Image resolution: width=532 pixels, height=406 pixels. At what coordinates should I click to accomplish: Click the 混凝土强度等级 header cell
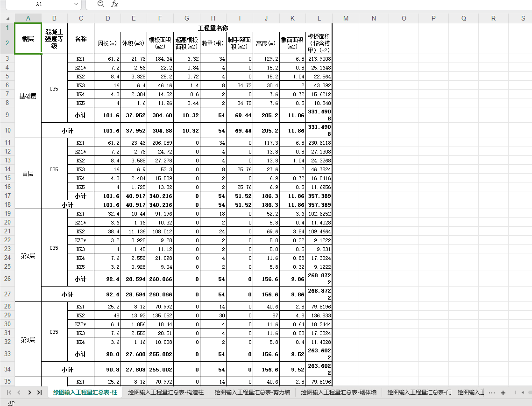tap(54, 39)
